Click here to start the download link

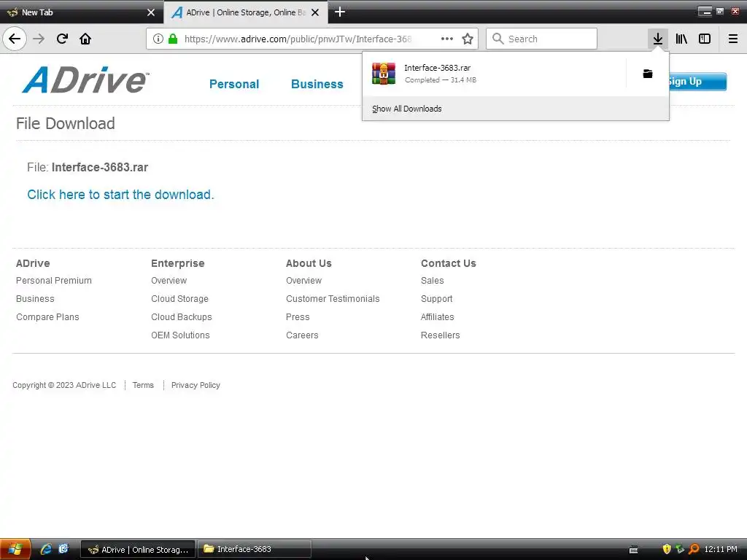pyautogui.click(x=120, y=194)
